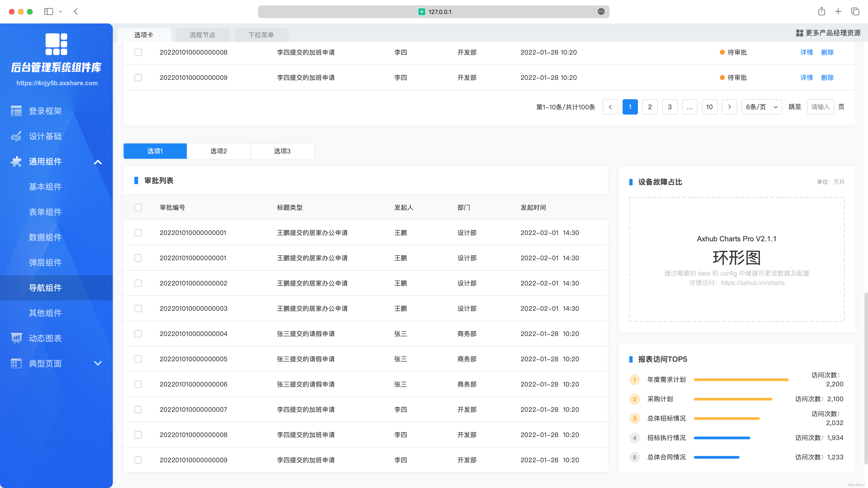868x488 pixels.
Task: Click the 总体合同情况 progress bar
Action: [716, 457]
